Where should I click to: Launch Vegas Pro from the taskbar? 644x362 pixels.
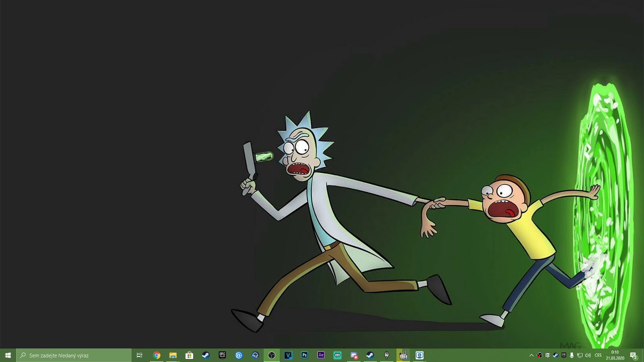288,355
